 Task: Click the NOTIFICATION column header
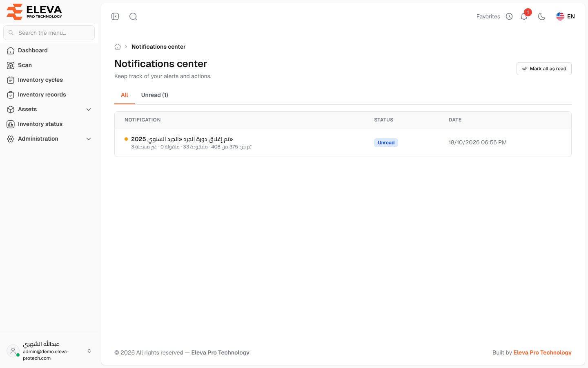(x=143, y=120)
